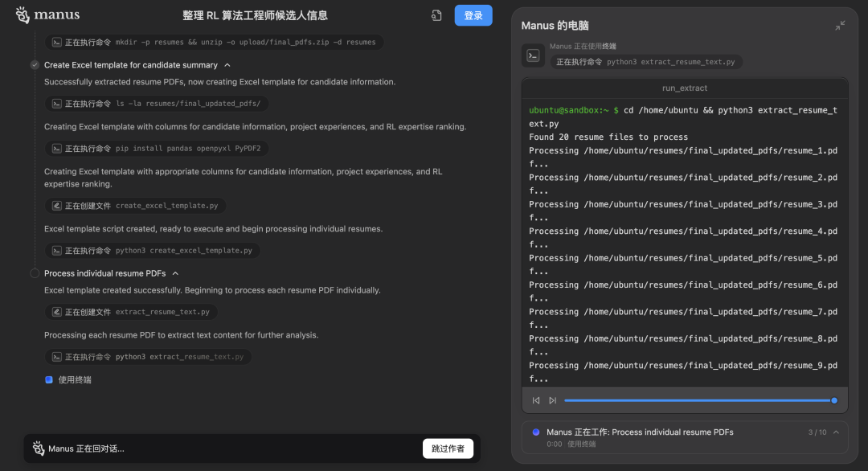Open the document copy icon beside login

point(436,15)
